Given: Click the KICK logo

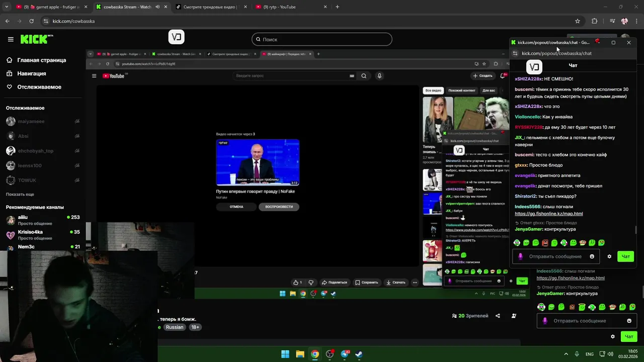Looking at the screenshot, I should click(x=36, y=39).
